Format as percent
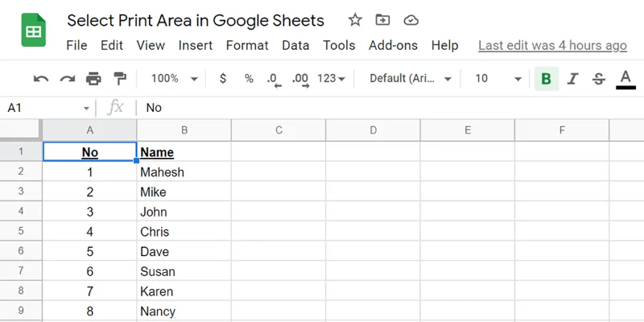The image size is (644, 322). click(x=249, y=78)
